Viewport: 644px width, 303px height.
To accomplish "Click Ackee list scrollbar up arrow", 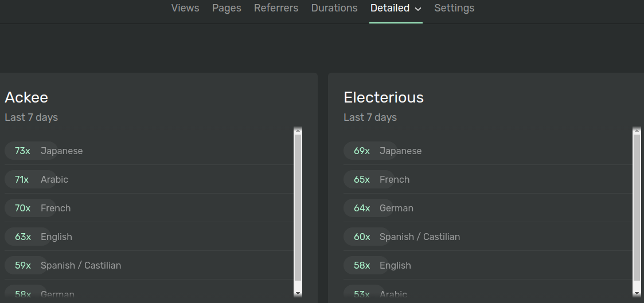I will point(298,131).
